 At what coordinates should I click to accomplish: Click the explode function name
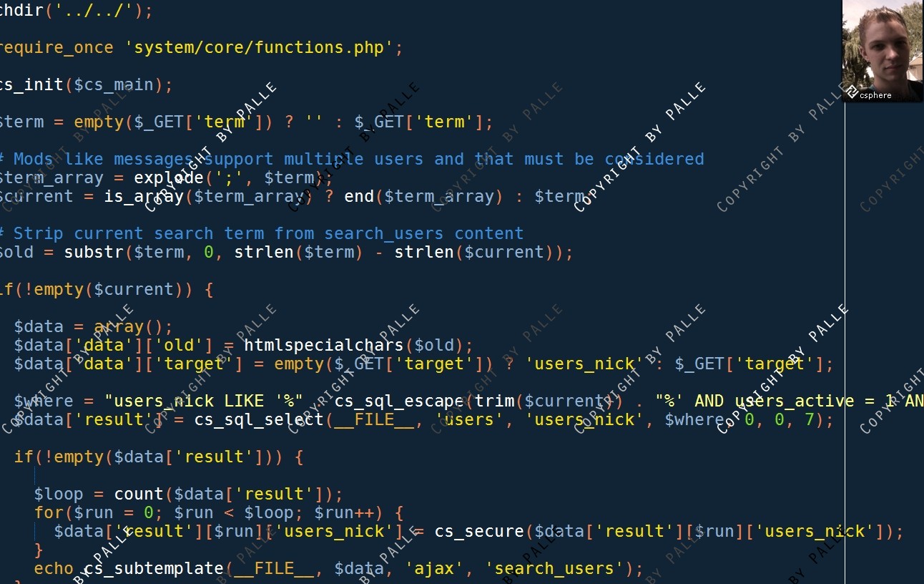tap(169, 177)
